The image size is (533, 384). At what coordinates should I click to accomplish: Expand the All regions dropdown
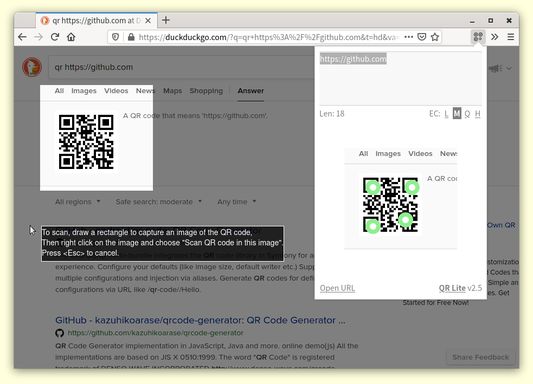[78, 202]
